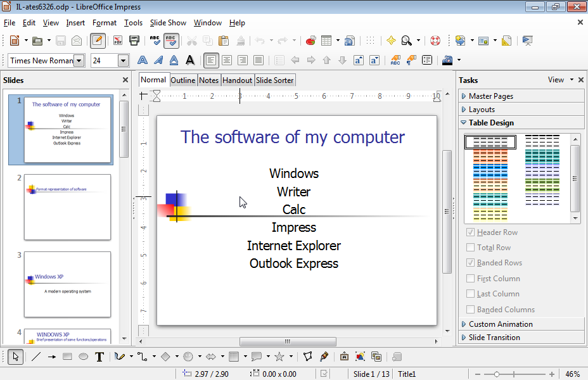The height and width of the screenshot is (380, 588).
Task: Switch to the Outline tab
Action: tap(183, 80)
